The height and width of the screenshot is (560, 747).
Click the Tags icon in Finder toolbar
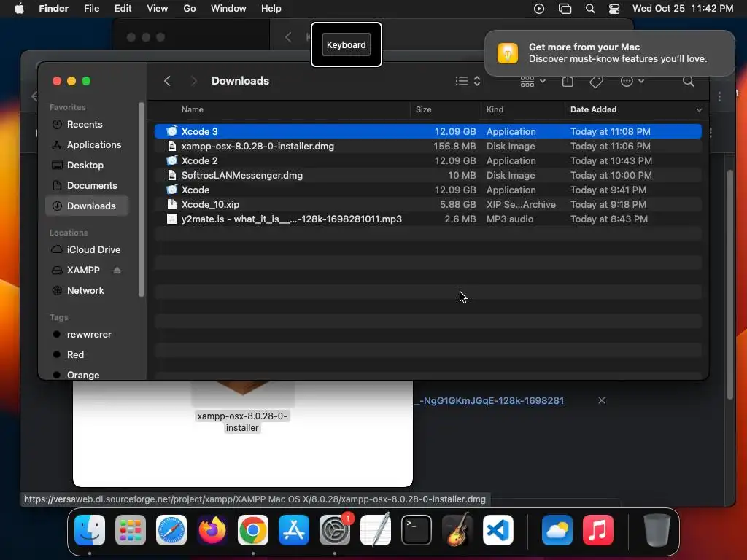[596, 82]
